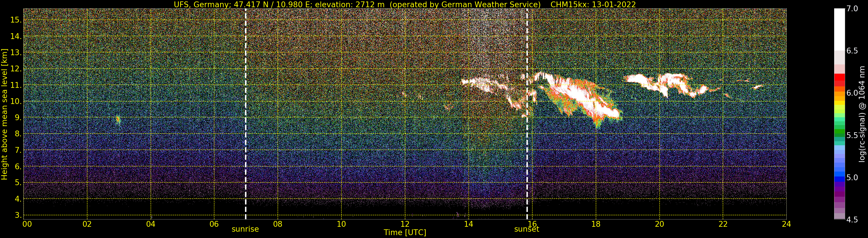868x238 pixels.
Task: Click the time axis tick label 06
Action: point(214,224)
